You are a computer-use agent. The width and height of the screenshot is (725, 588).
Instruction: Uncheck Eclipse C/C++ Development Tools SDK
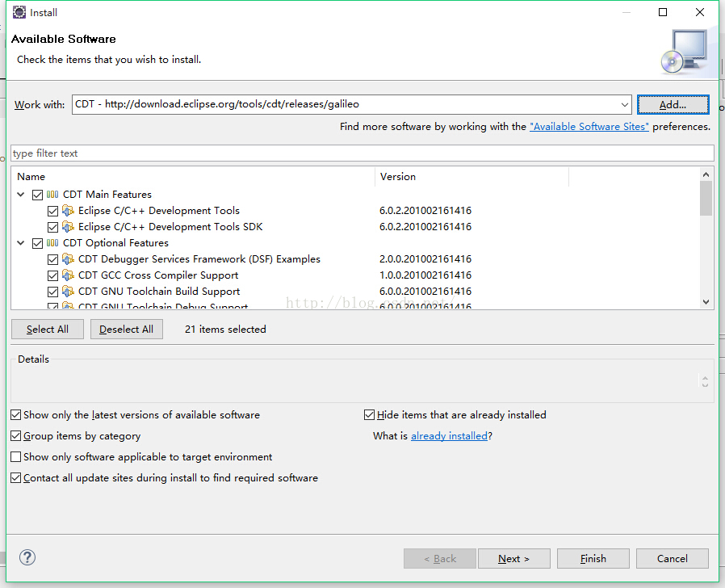coord(52,227)
